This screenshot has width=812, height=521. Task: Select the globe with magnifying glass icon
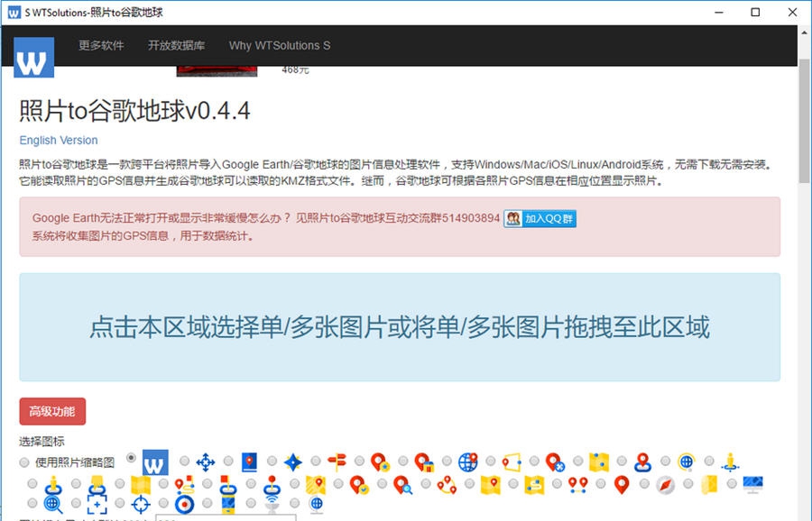[51, 501]
